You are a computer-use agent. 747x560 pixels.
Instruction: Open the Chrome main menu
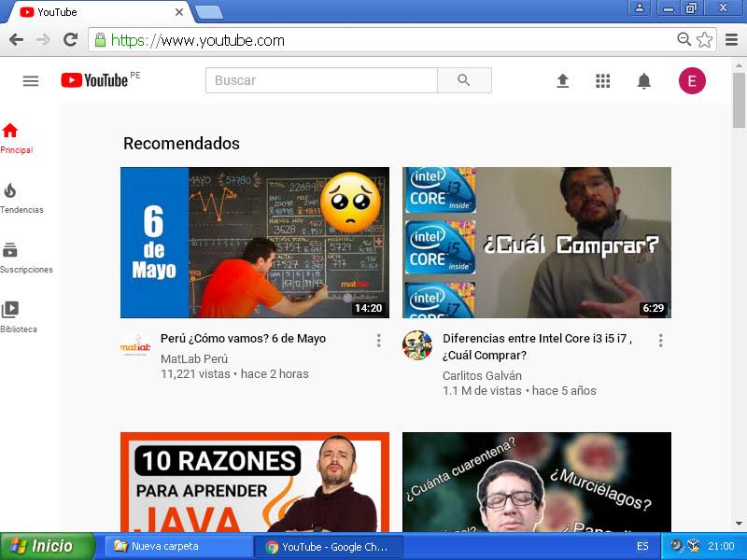click(731, 40)
